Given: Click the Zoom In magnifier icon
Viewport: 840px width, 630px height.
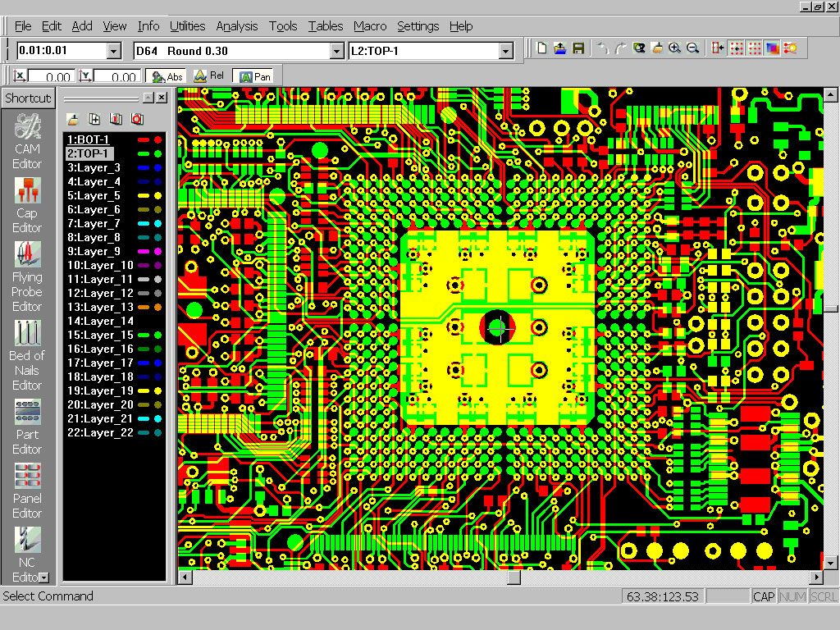Looking at the screenshot, I should point(675,48).
